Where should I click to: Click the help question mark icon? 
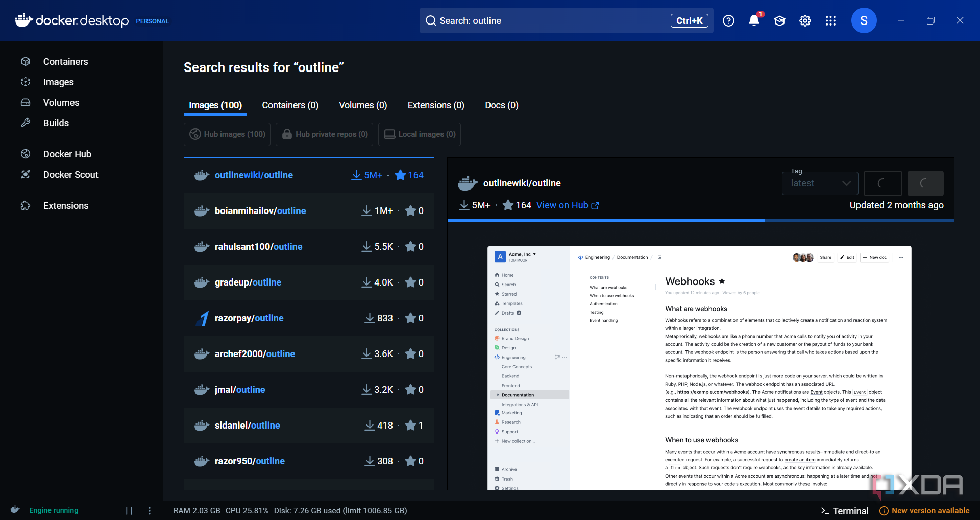click(x=728, y=20)
